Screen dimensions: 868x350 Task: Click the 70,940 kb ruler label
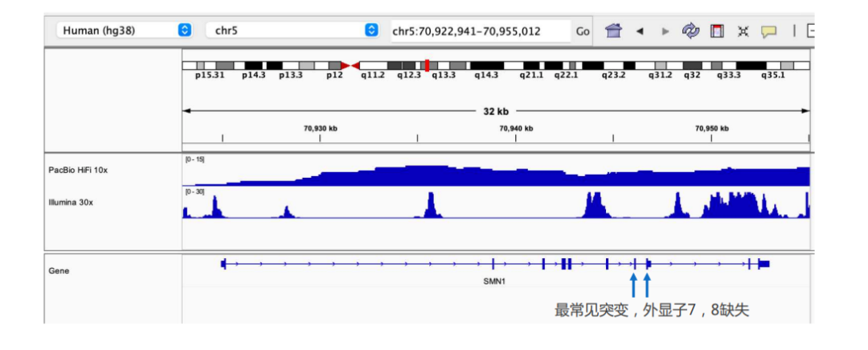click(516, 129)
